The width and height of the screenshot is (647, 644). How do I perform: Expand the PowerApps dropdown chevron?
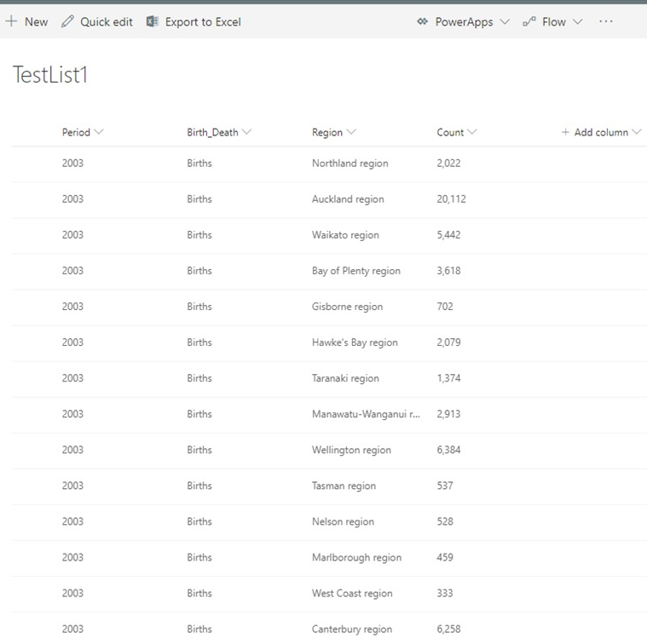click(505, 21)
